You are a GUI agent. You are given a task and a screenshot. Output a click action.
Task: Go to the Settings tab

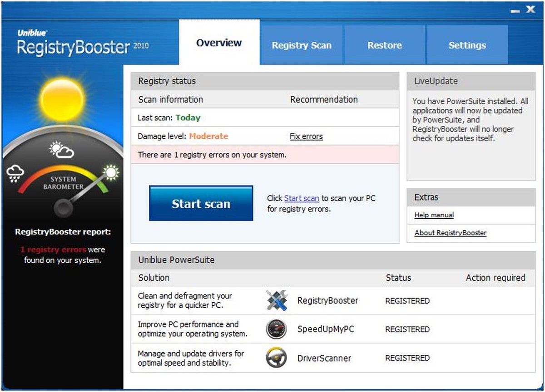coord(467,45)
